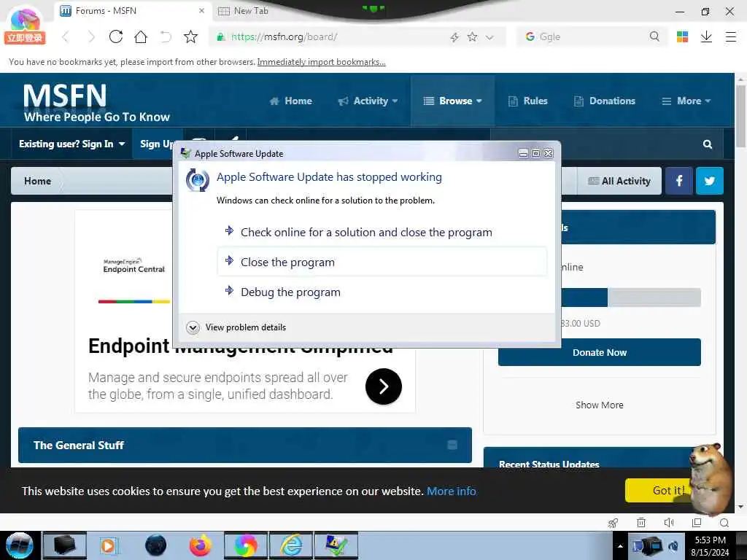
Task: Choose Debug the program option
Action: [382, 292]
